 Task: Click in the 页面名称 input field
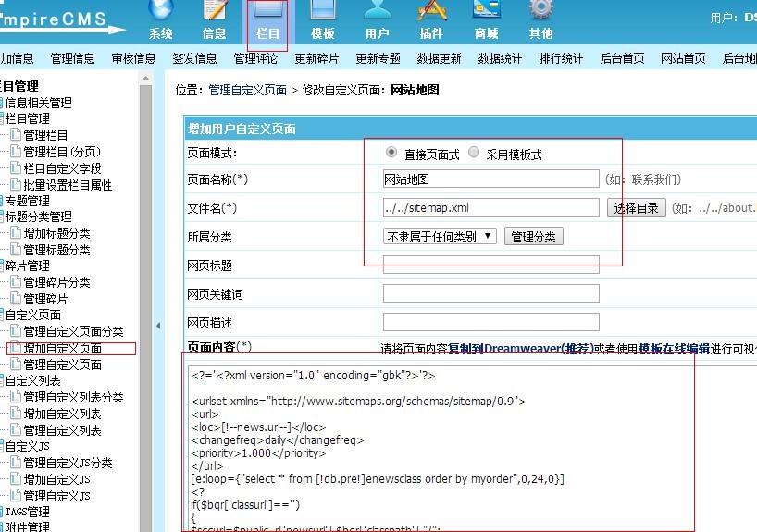[x=491, y=179]
